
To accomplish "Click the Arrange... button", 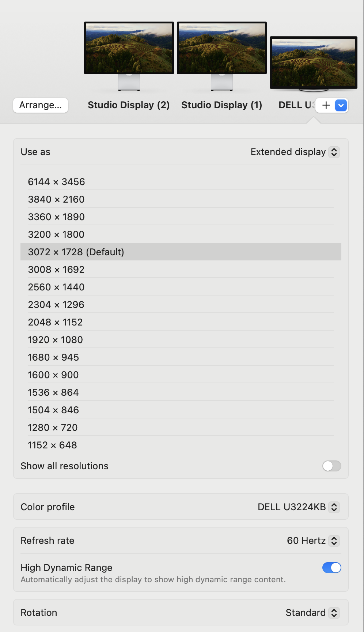I will point(41,105).
